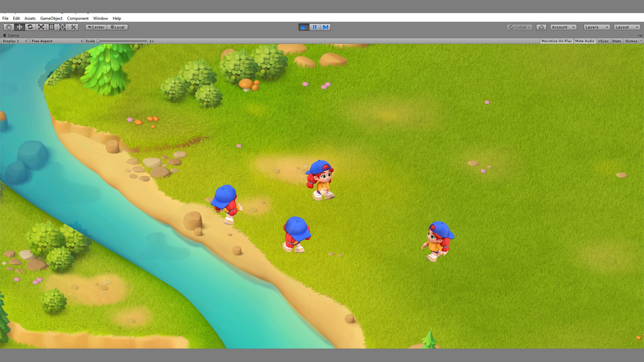Step forward one frame
This screenshot has height=362, width=644.
[325, 27]
